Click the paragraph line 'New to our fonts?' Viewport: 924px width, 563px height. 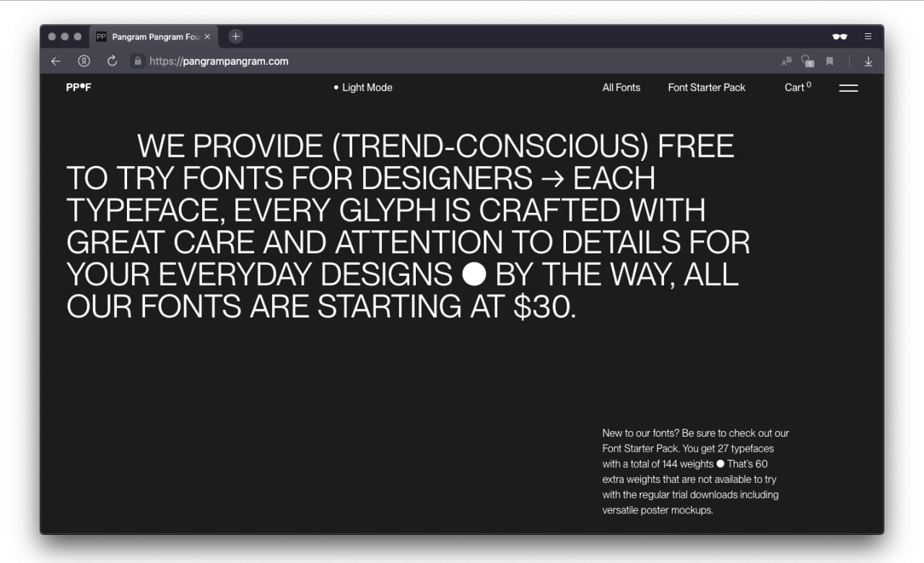click(640, 433)
